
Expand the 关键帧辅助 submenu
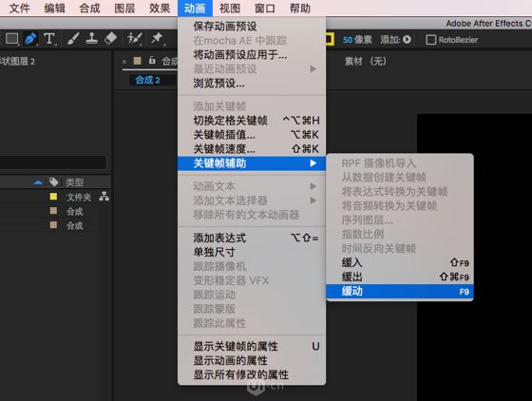pos(252,163)
